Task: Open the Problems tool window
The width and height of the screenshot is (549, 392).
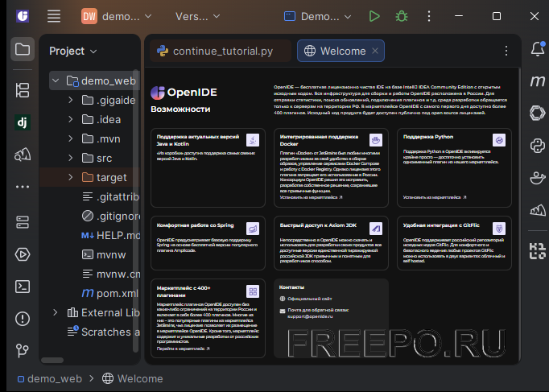Action: [x=23, y=319]
